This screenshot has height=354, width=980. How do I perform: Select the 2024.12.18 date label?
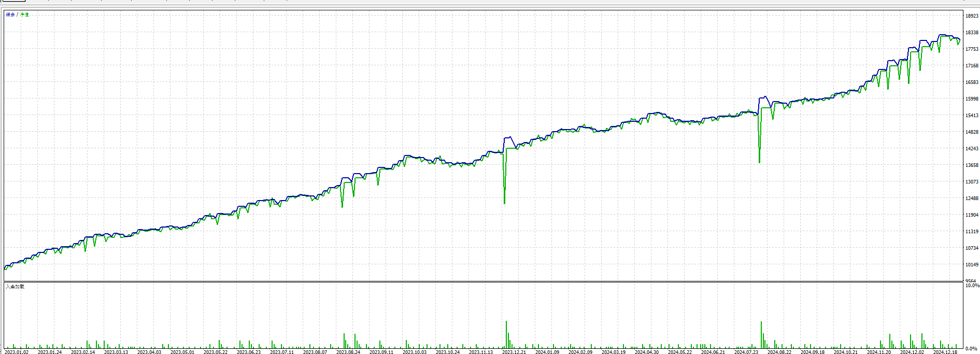click(945, 352)
